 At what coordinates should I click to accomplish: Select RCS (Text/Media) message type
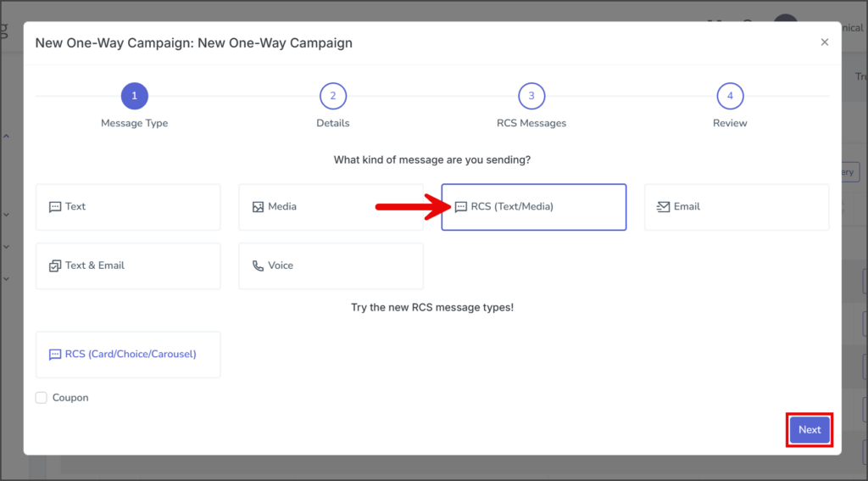coord(534,207)
